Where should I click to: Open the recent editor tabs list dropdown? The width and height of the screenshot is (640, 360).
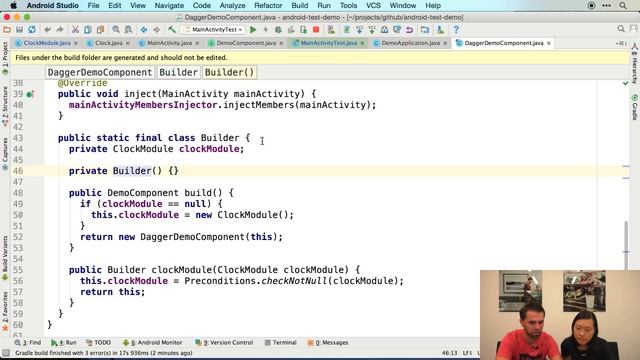[x=621, y=43]
